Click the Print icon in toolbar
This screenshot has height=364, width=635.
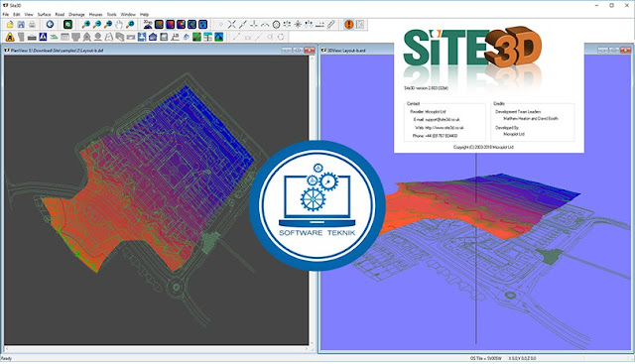click(x=32, y=24)
